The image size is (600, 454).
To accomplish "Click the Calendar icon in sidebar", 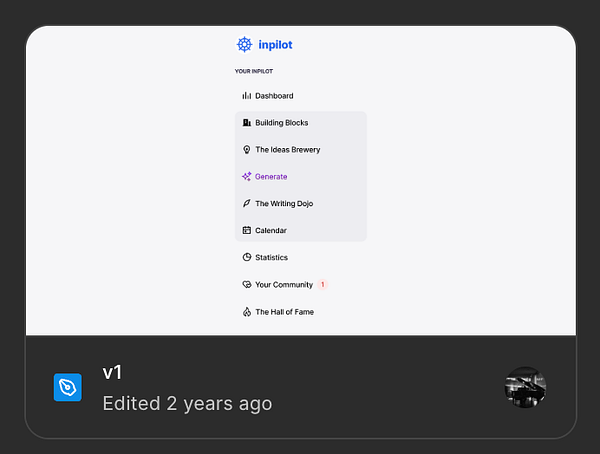I will click(x=246, y=231).
